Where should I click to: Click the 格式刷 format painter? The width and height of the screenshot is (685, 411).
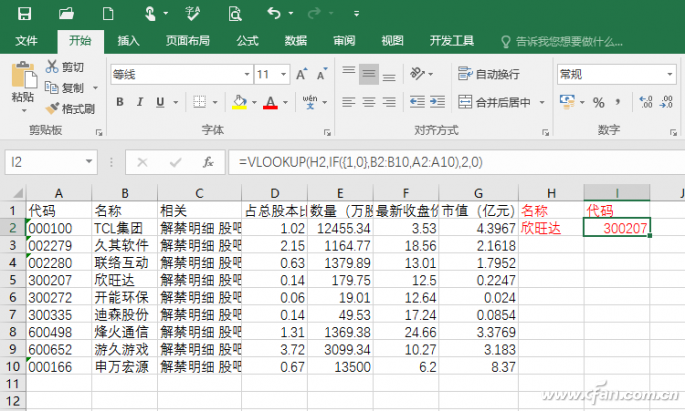click(x=70, y=109)
